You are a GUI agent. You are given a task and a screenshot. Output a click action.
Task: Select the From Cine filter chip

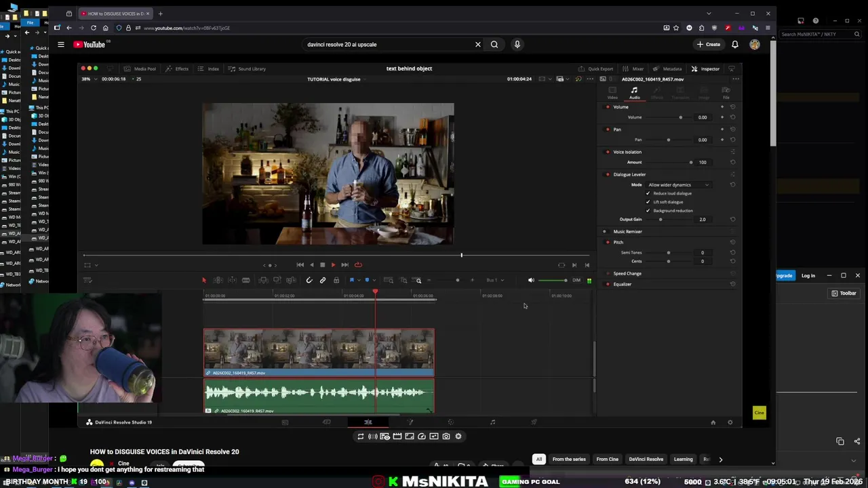tap(608, 460)
